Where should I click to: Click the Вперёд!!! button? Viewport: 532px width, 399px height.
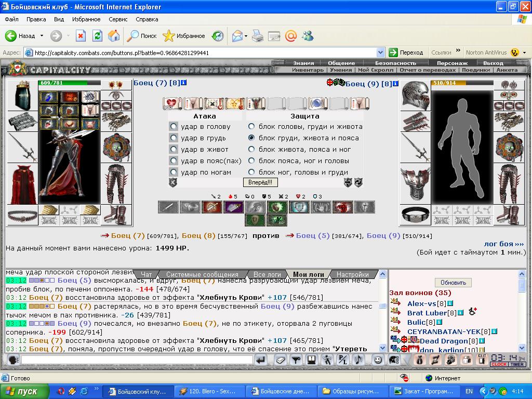tap(260, 182)
